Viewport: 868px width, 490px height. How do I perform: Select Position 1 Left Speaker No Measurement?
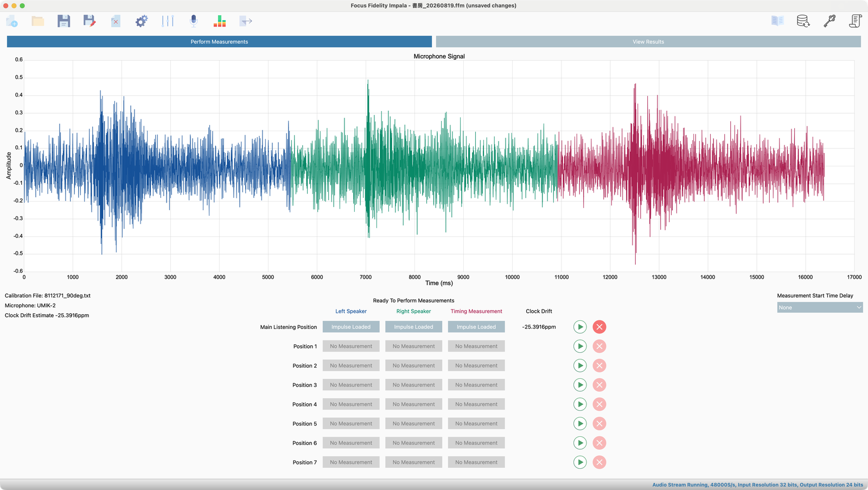tap(351, 346)
